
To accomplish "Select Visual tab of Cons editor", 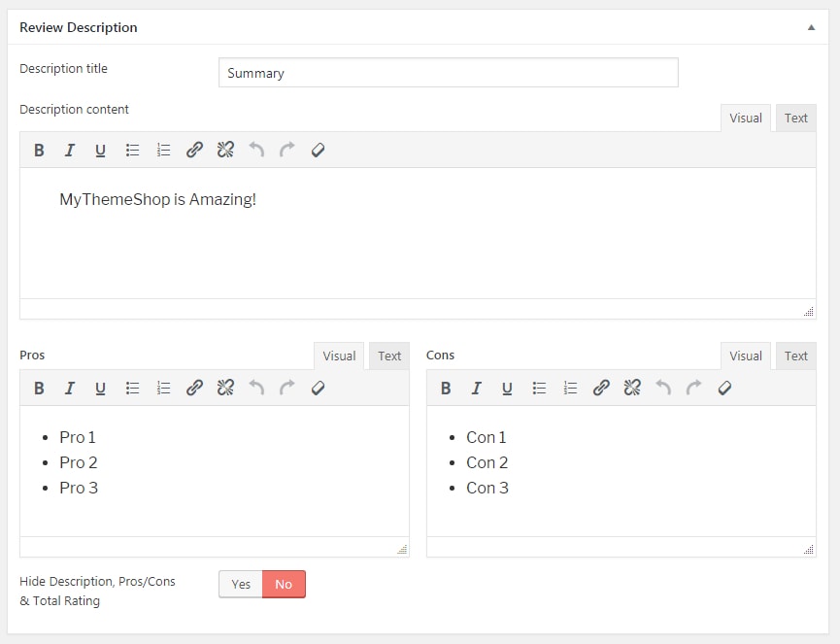I will tap(745, 356).
